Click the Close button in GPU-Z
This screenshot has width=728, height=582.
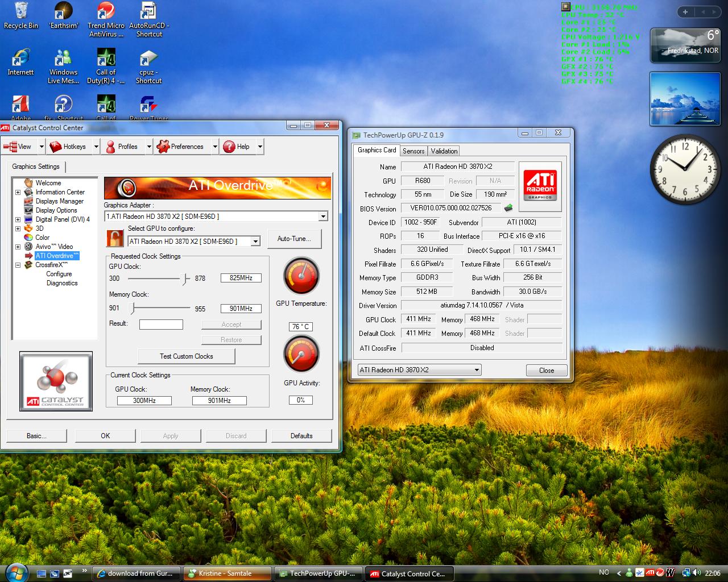[x=547, y=370]
